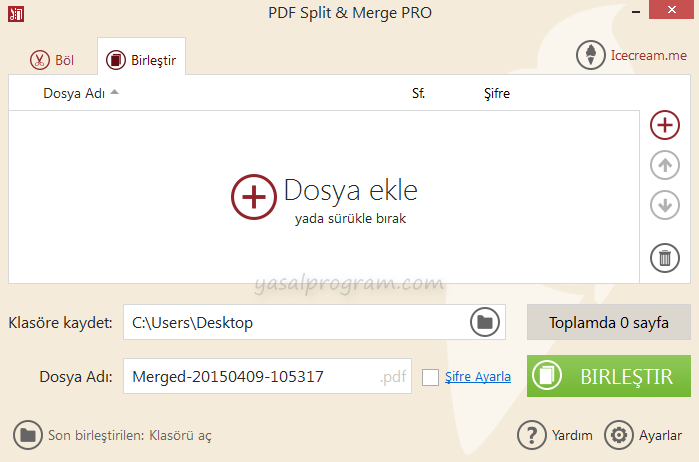Screen dimensions: 699x462
Task: Click the trash bin delete icon
Action: pos(664,258)
